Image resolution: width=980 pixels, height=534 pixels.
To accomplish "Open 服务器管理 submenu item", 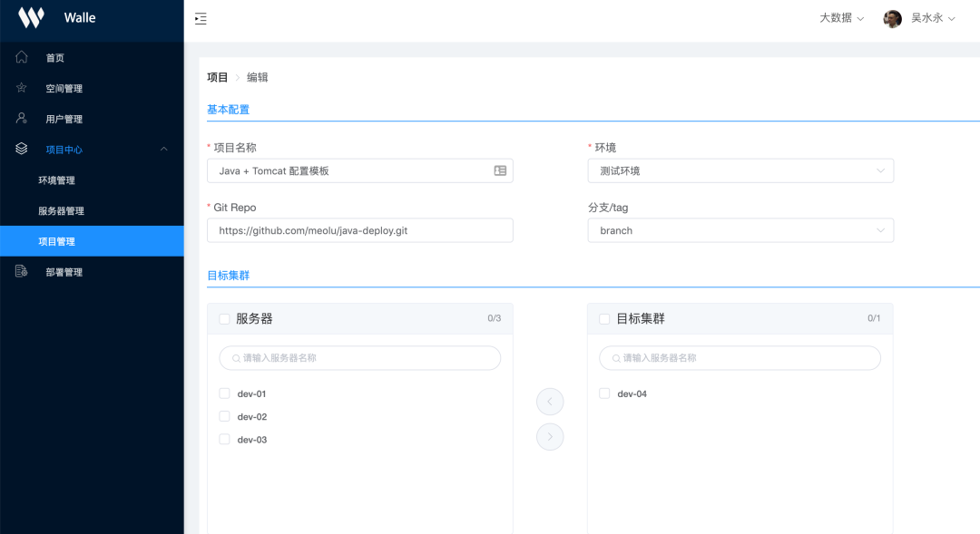I will (x=92, y=210).
